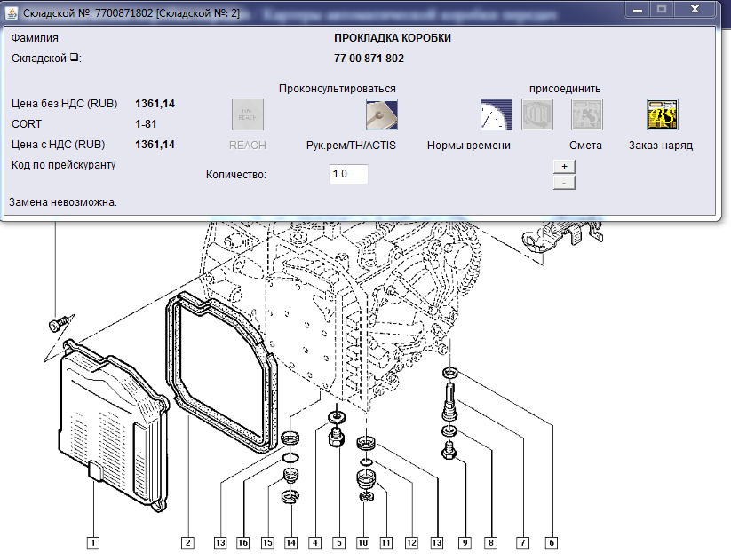Click the screw drawing above the cover
The image size is (731, 560).
click(x=60, y=323)
